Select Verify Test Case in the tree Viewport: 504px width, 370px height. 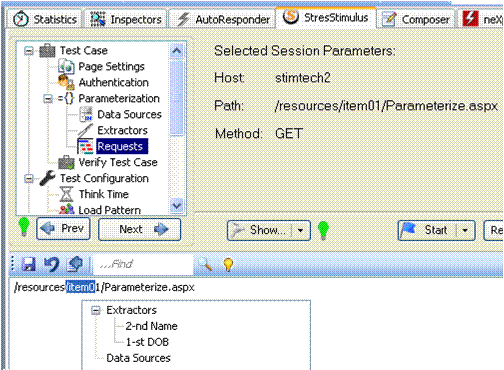coord(118,162)
